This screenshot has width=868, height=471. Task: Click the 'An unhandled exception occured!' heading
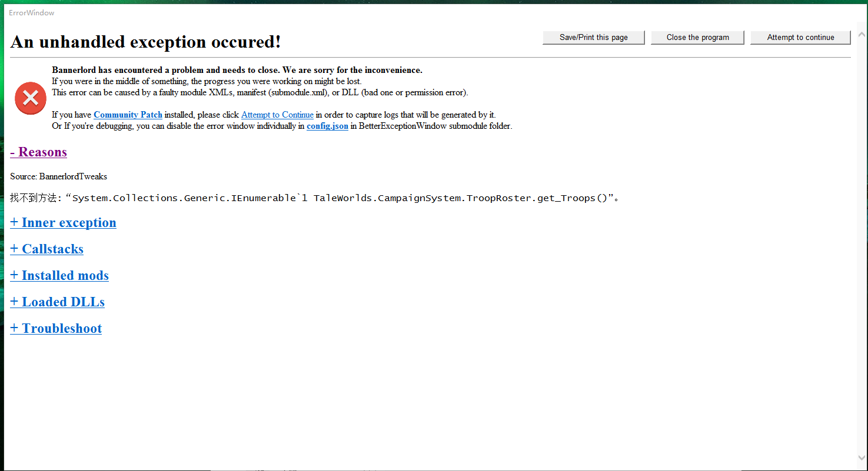[x=145, y=42]
